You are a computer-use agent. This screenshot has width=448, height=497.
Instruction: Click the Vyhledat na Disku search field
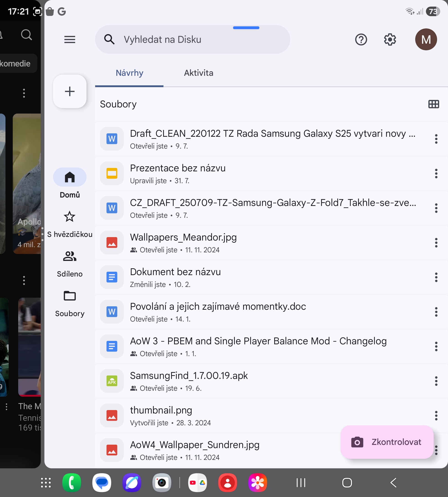(x=193, y=39)
